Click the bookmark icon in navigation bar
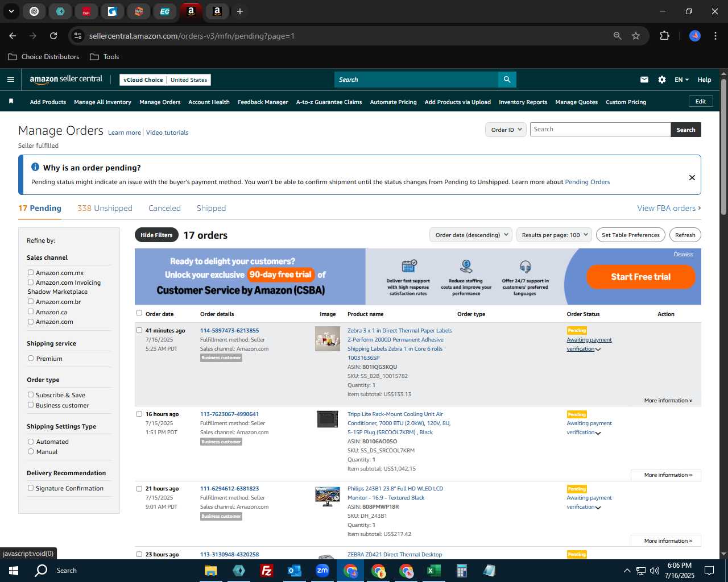728x582 pixels. 11,101
